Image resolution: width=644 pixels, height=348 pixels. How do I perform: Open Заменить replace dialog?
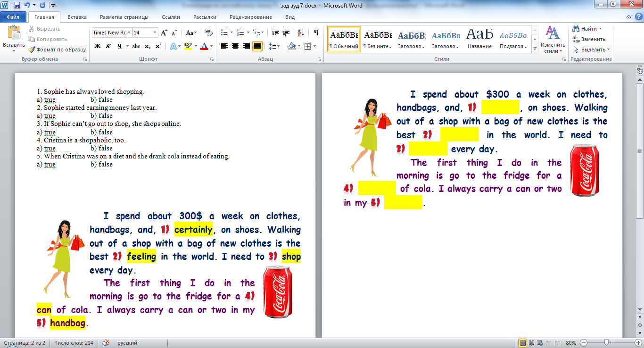pos(589,39)
